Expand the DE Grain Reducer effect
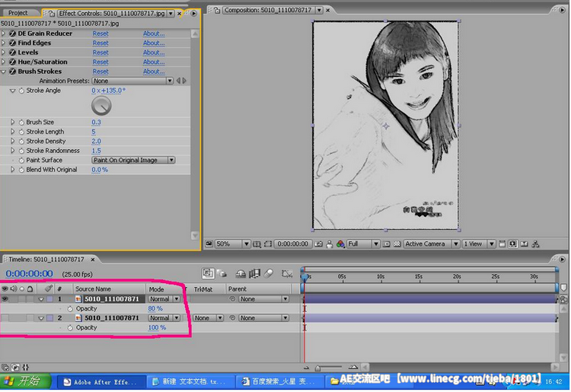Screen dimensions: 571x392 (4, 33)
